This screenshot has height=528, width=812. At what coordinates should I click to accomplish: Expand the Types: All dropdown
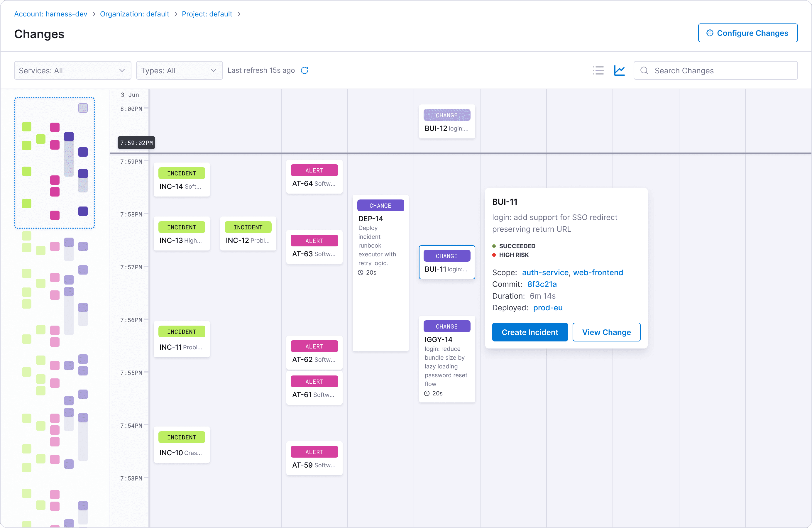pos(179,71)
